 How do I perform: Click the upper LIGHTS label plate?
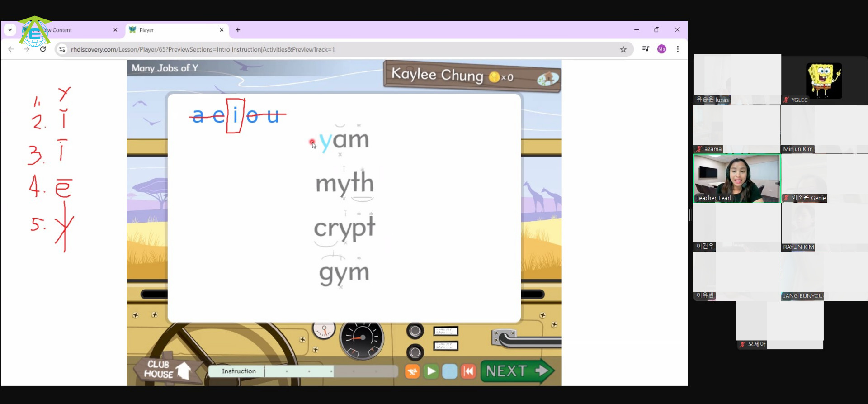point(446,331)
